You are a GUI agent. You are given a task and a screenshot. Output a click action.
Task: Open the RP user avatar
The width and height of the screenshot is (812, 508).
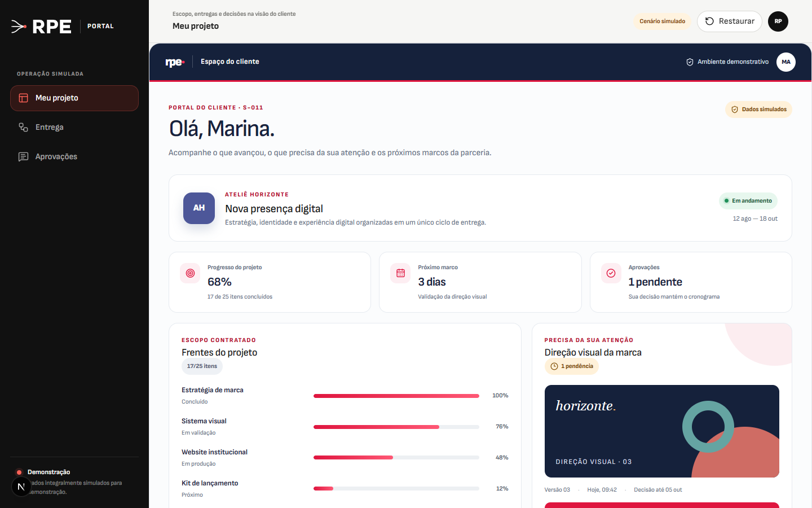(778, 21)
